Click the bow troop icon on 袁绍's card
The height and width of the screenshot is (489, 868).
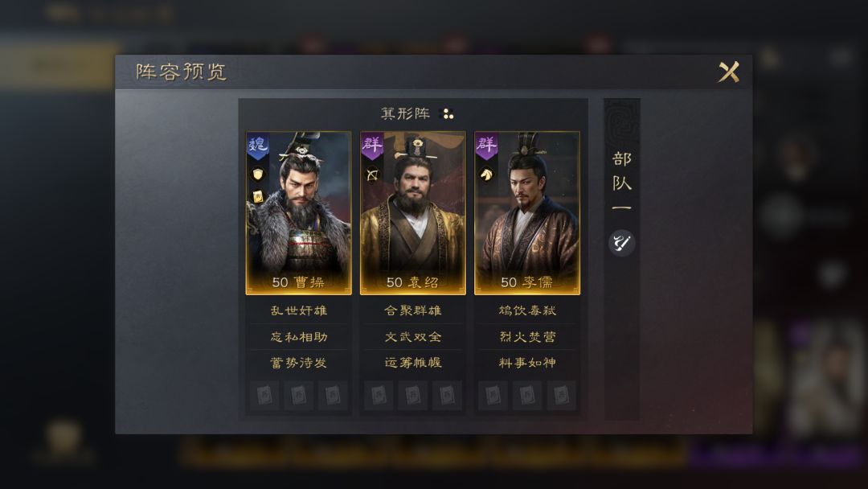click(373, 175)
